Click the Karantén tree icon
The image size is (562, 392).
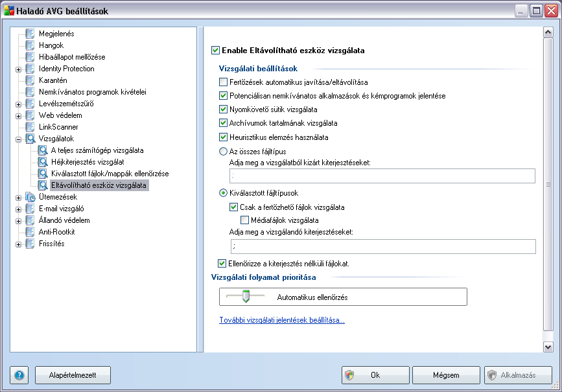(30, 80)
